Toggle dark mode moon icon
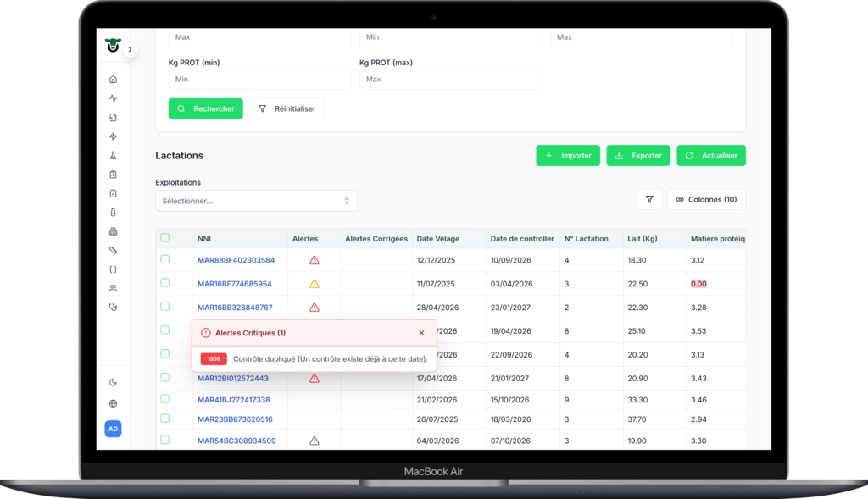This screenshot has width=868, height=499. [x=113, y=382]
